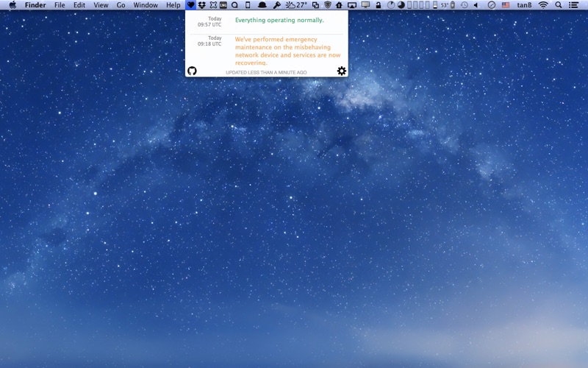Click 'Everything operating normally.' status message
Viewport: 588px width, 368px height.
279,21
